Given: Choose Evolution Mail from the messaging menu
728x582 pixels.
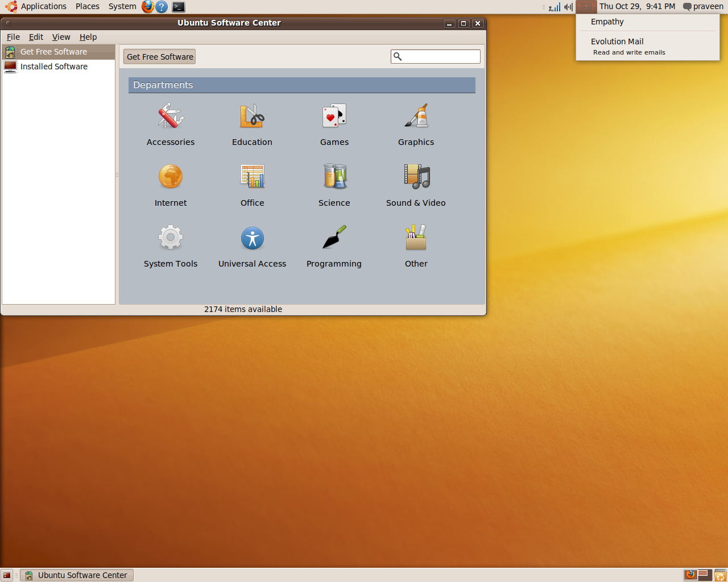Looking at the screenshot, I should 617,41.
